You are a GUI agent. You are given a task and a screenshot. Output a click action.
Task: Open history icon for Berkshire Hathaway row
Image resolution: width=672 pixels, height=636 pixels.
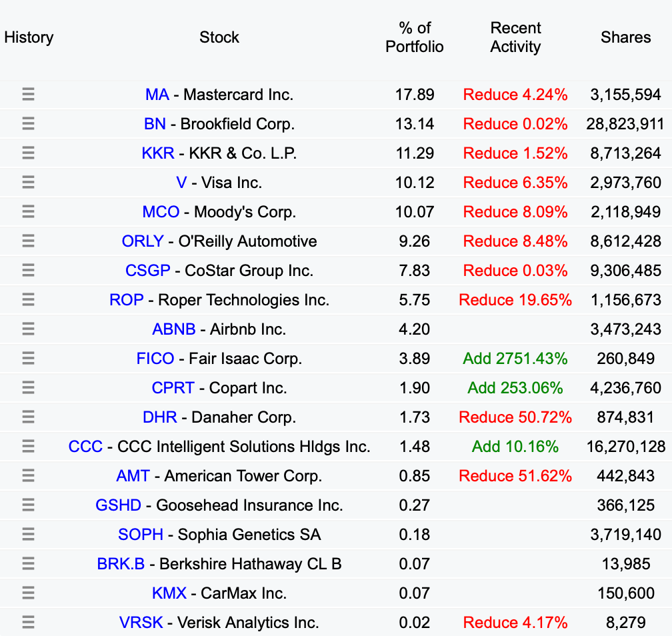pos(28,563)
